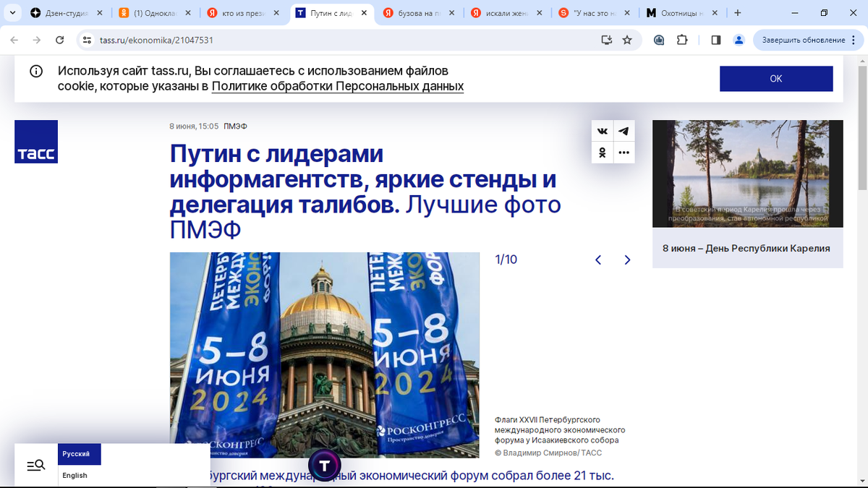Click the photo caption about Исаакиевского собора

558,430
